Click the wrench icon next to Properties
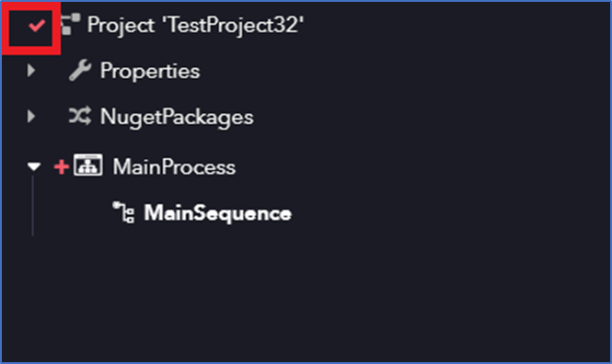 [80, 70]
